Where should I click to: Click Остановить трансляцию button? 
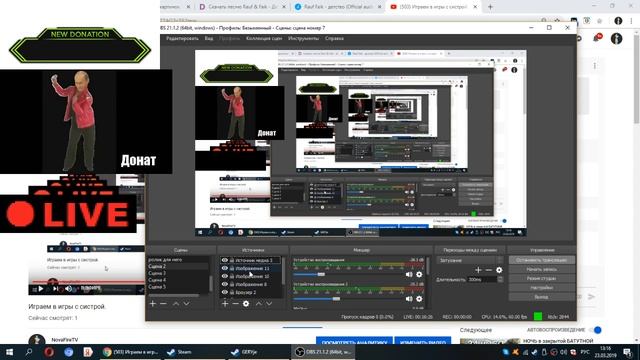pyautogui.click(x=542, y=260)
